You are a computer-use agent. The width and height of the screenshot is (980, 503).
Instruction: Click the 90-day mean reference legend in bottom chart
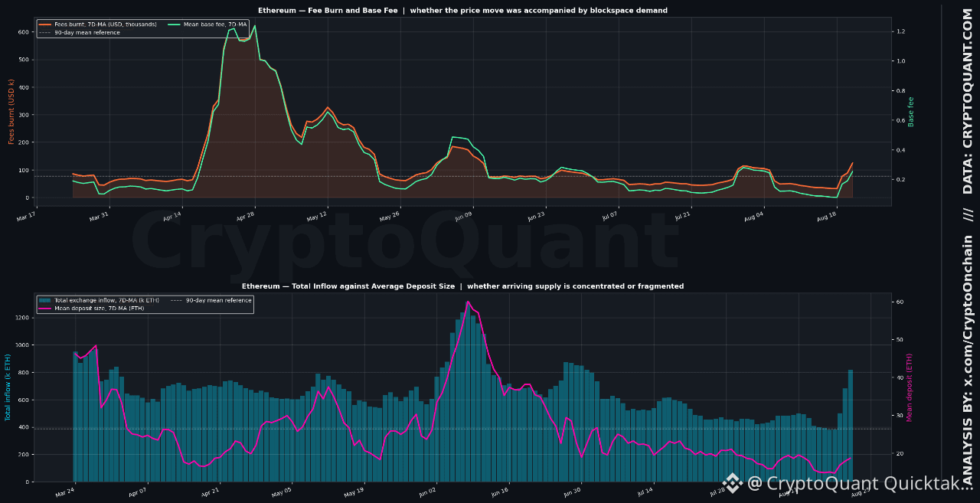click(x=211, y=300)
